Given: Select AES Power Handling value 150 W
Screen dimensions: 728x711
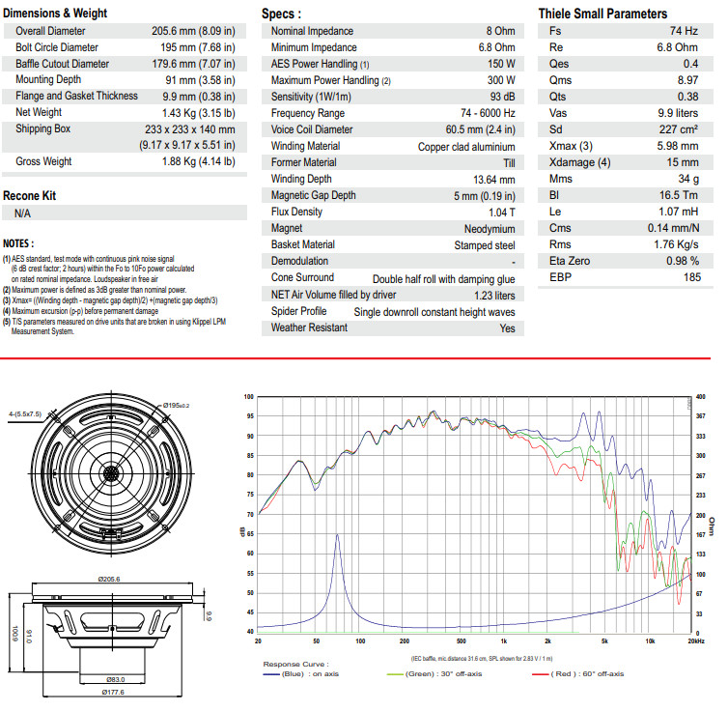Looking at the screenshot, I should [x=501, y=64].
